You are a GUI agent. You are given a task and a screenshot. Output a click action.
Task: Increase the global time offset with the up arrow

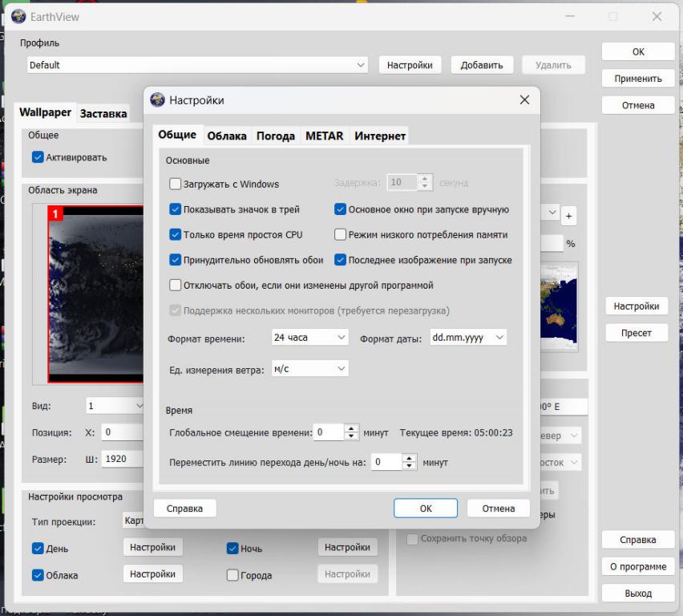351,428
